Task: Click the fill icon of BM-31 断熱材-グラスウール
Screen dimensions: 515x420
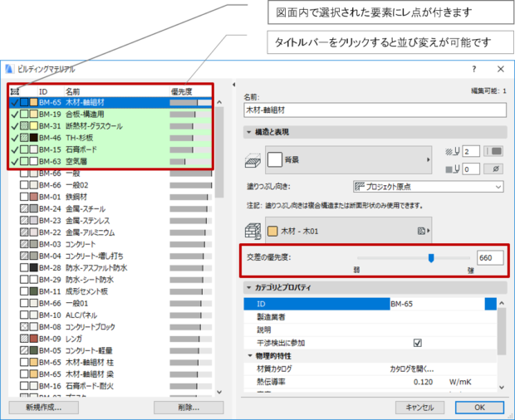Action: (24, 126)
